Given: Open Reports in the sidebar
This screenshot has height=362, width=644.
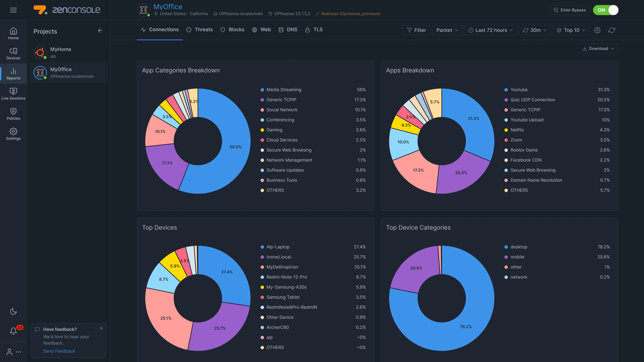Looking at the screenshot, I should pyautogui.click(x=13, y=74).
